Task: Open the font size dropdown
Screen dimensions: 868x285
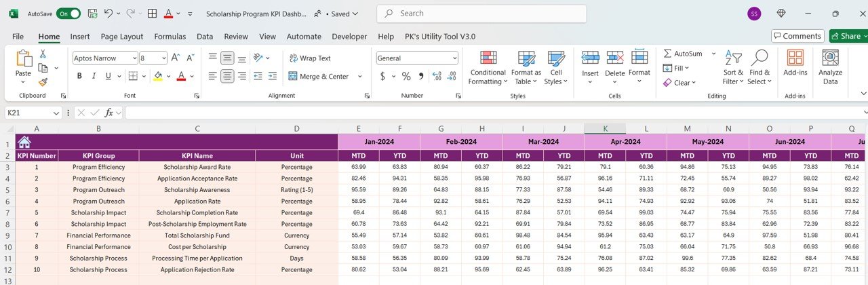Action: (x=163, y=58)
